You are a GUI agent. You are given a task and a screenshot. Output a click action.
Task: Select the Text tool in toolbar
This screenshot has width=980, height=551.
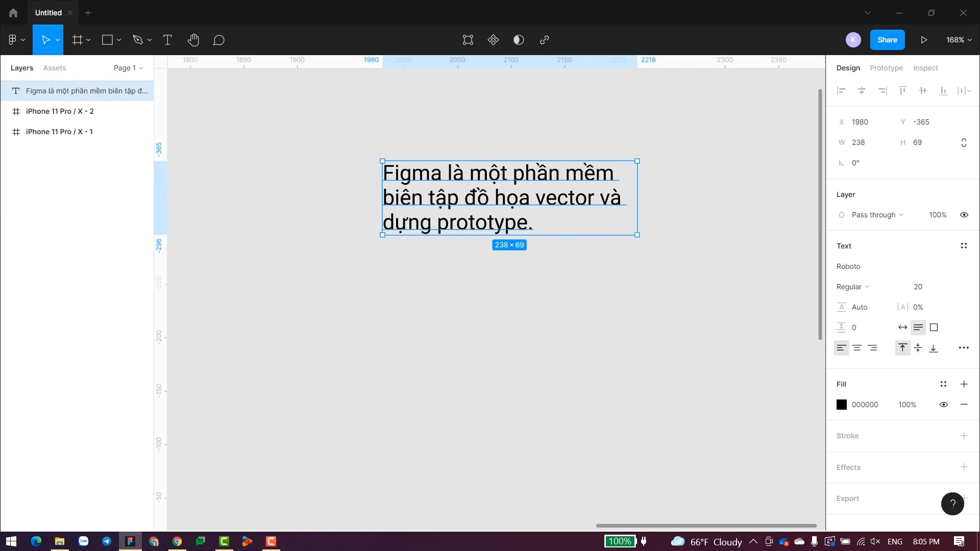[167, 40]
